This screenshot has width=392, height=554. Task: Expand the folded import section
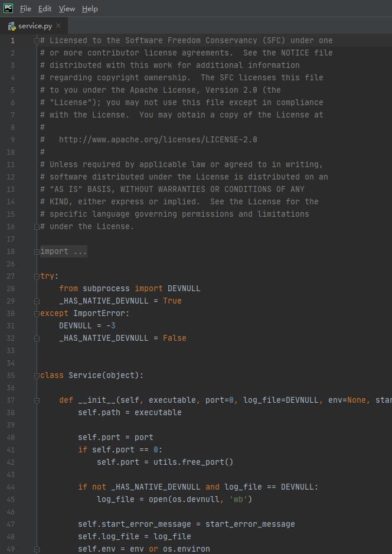point(37,252)
